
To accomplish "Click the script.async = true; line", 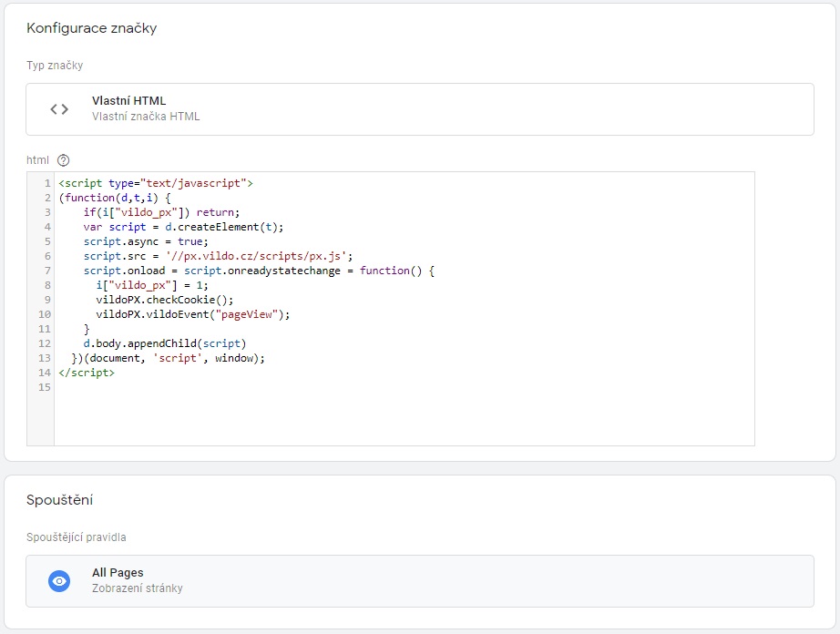I will [x=146, y=241].
